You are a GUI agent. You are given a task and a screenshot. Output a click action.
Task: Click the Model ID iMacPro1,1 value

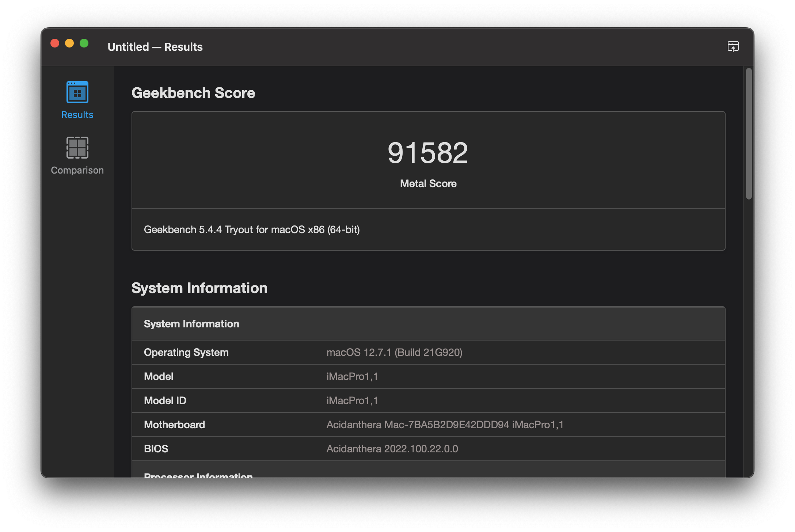(352, 400)
